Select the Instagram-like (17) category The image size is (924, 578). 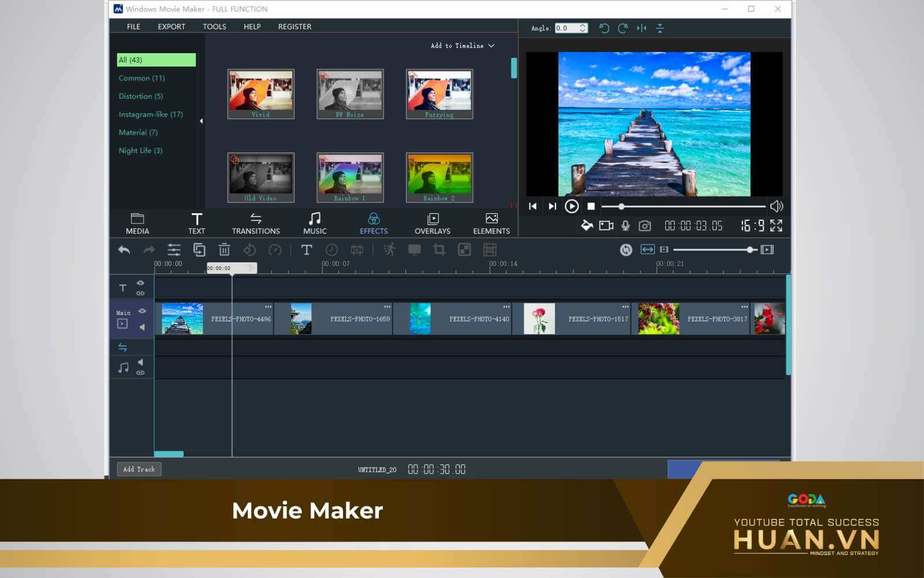[x=151, y=114]
